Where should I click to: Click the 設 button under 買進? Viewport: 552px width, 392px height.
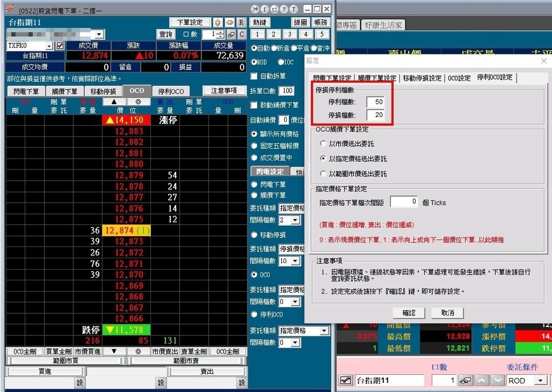(80, 382)
